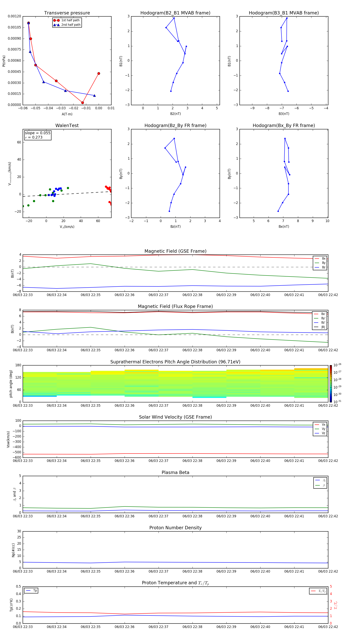Viewport: 351px width, 644px height.
Task: Click the 'slope = 0.055' annotation
Action: pos(37,133)
